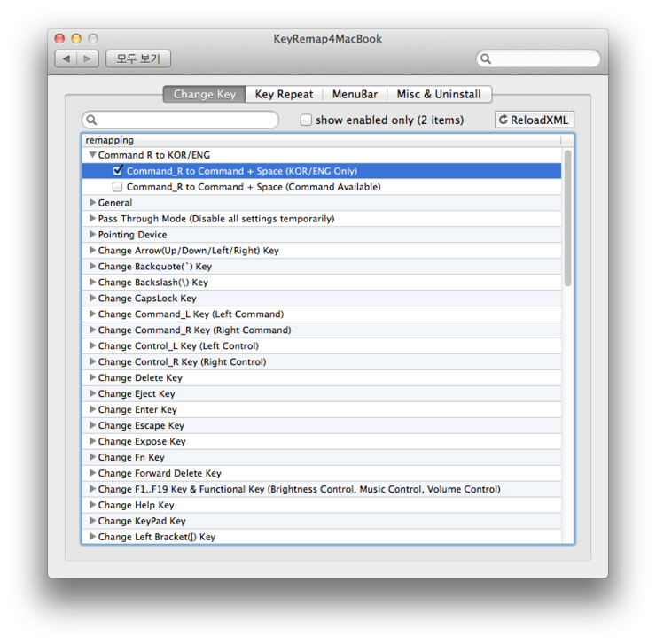656x644 pixels.
Task: Click the remapping filter search field
Action: pyautogui.click(x=180, y=120)
